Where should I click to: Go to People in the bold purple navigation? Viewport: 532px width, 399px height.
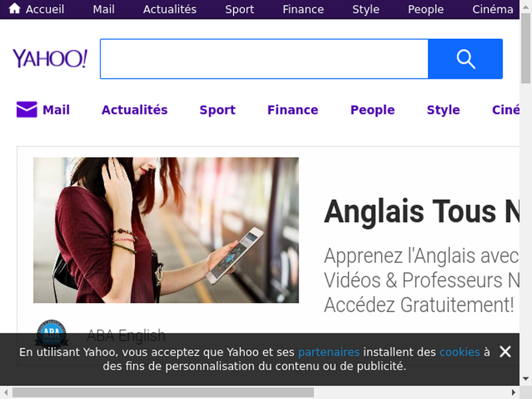tap(373, 110)
